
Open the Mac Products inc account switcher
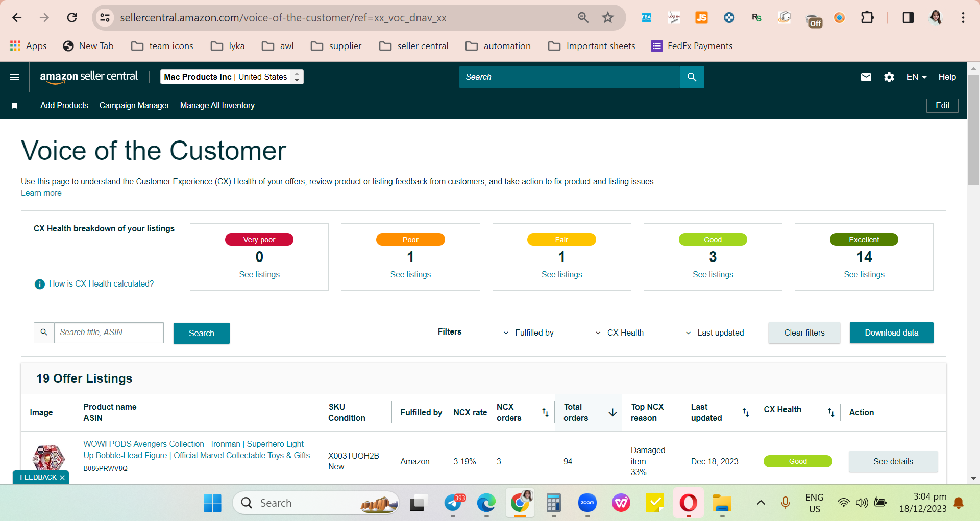pyautogui.click(x=232, y=77)
